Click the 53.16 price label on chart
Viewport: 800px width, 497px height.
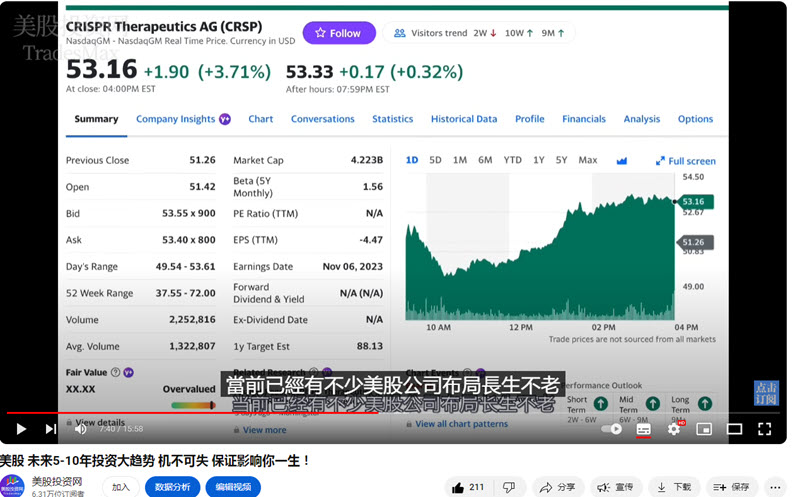click(x=694, y=202)
